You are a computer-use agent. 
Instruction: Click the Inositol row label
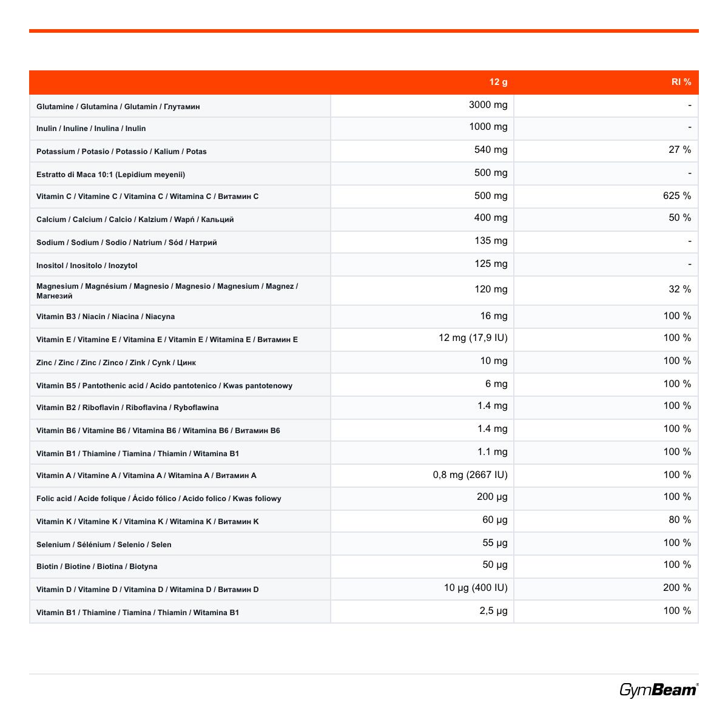click(87, 266)
